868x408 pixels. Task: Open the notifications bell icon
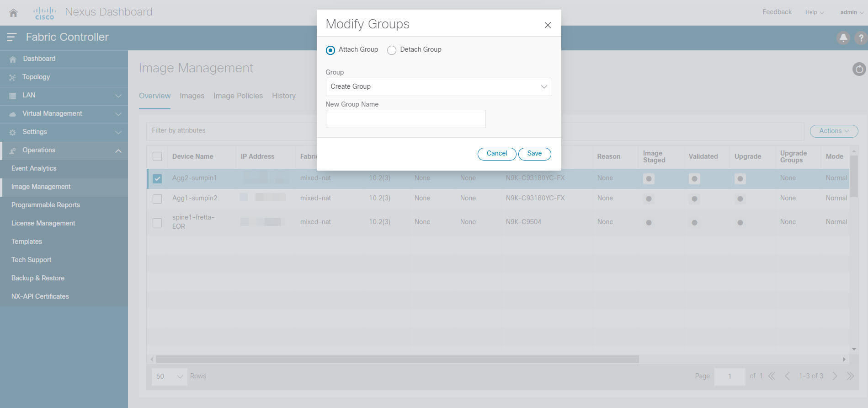pos(843,38)
